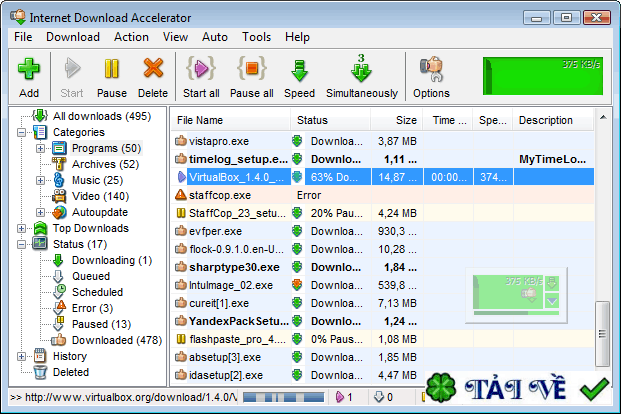Click the scrollbar up arrow
Image resolution: width=621 pixels, height=414 pixels.
point(603,117)
